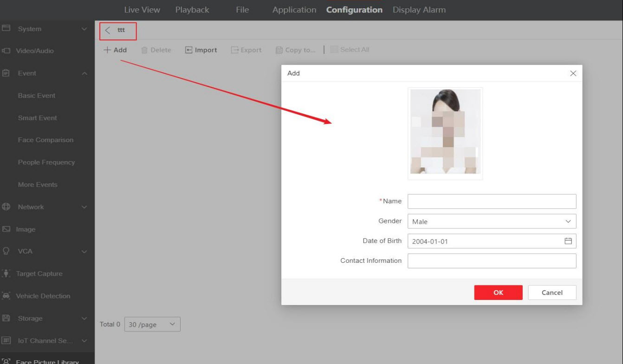623x364 pixels.
Task: Switch to the Playback tab
Action: click(x=192, y=10)
